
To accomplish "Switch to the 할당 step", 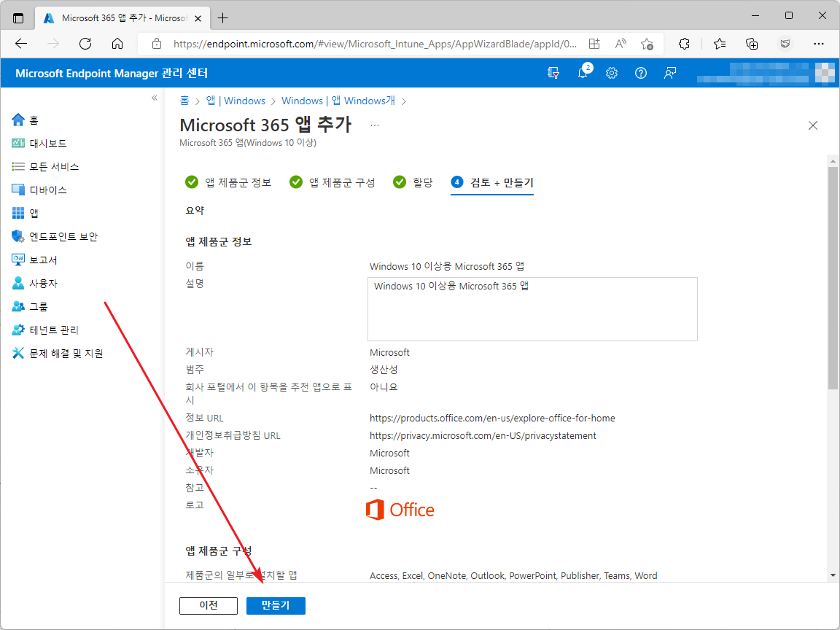I will point(413,183).
